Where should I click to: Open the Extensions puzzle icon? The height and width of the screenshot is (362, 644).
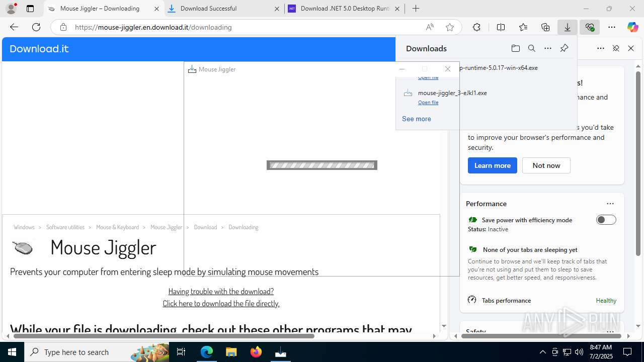click(x=476, y=27)
